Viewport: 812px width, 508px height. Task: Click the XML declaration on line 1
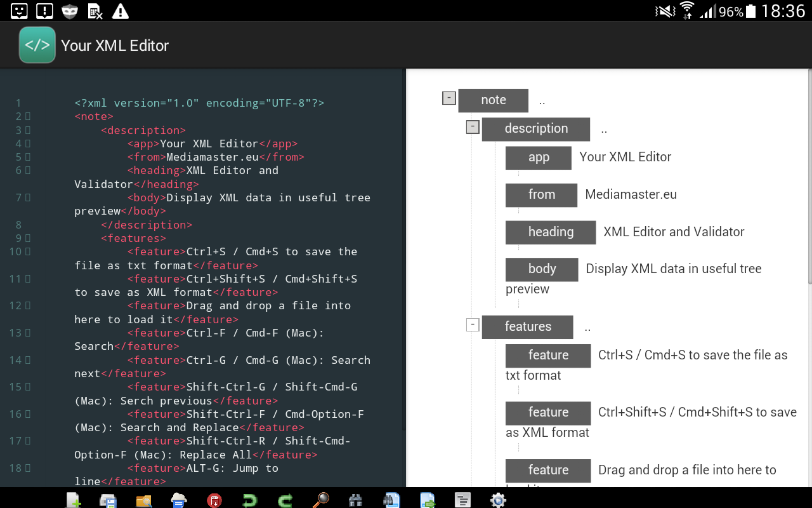[x=199, y=103]
